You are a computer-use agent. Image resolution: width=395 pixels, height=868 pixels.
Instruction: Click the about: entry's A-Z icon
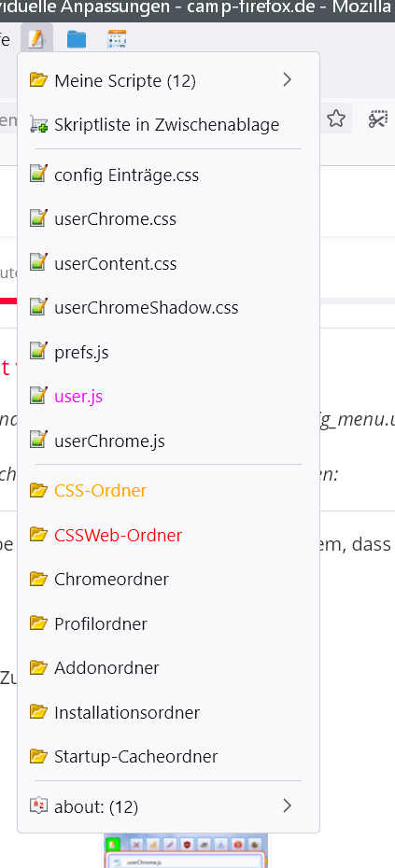click(38, 806)
